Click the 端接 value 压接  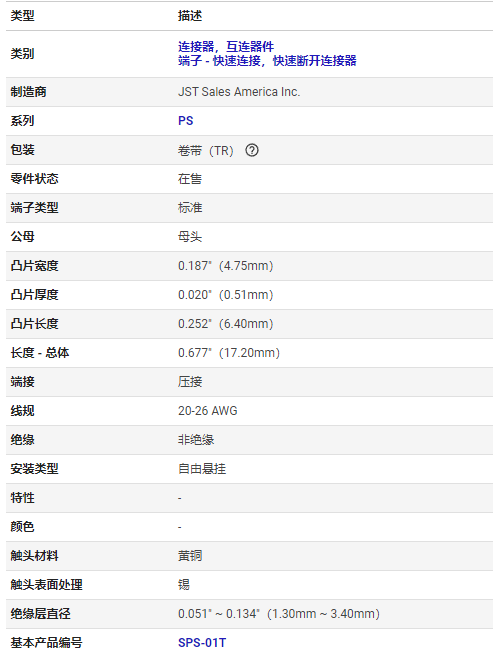point(190,382)
